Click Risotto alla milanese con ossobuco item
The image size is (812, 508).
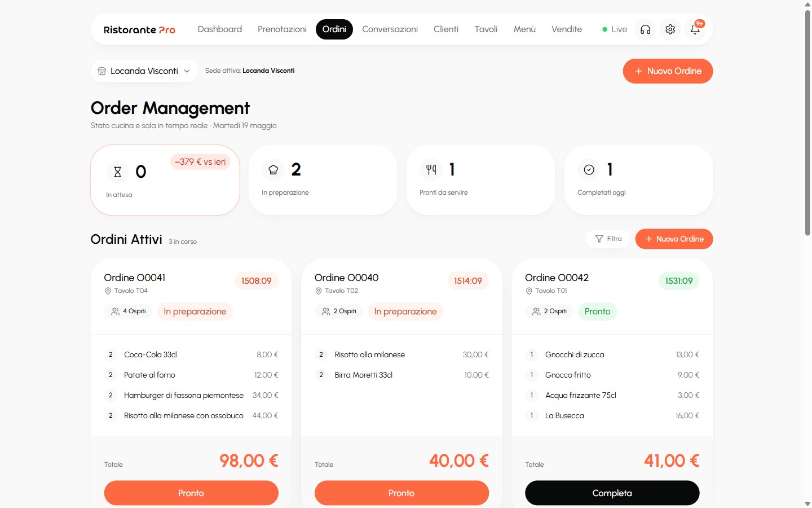point(191,415)
